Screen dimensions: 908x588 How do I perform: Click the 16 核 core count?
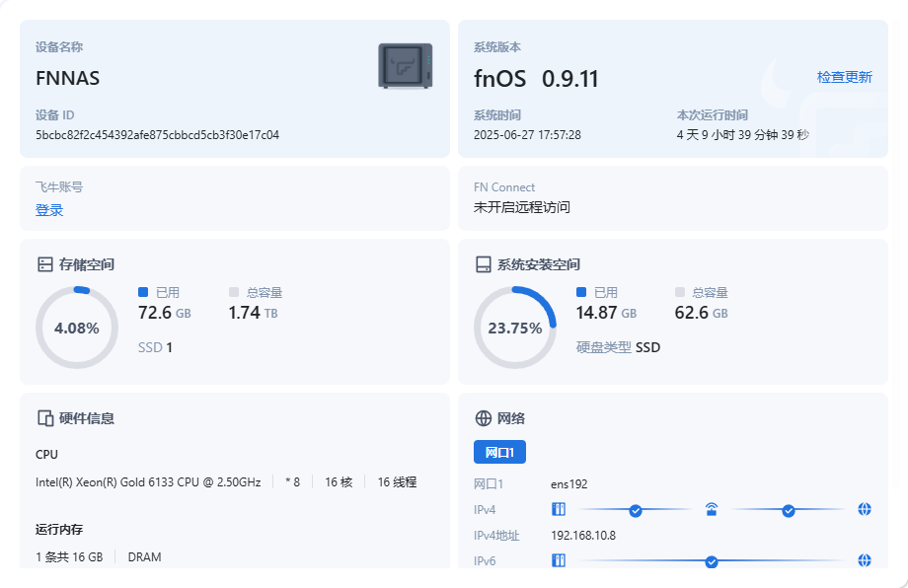click(339, 482)
